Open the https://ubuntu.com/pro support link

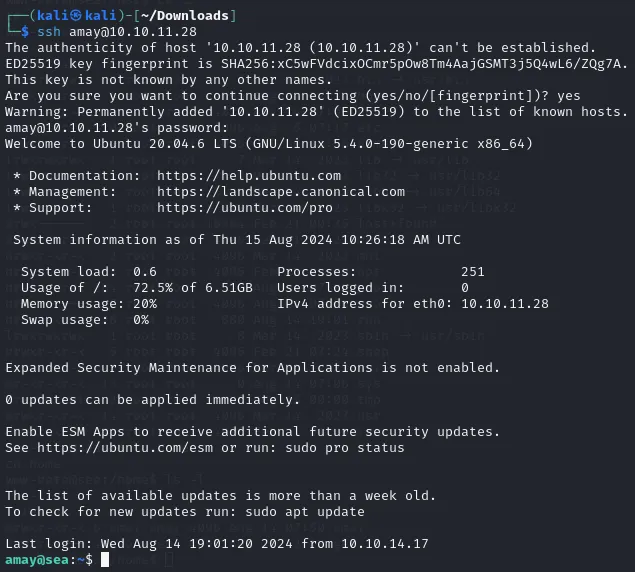tap(245, 208)
